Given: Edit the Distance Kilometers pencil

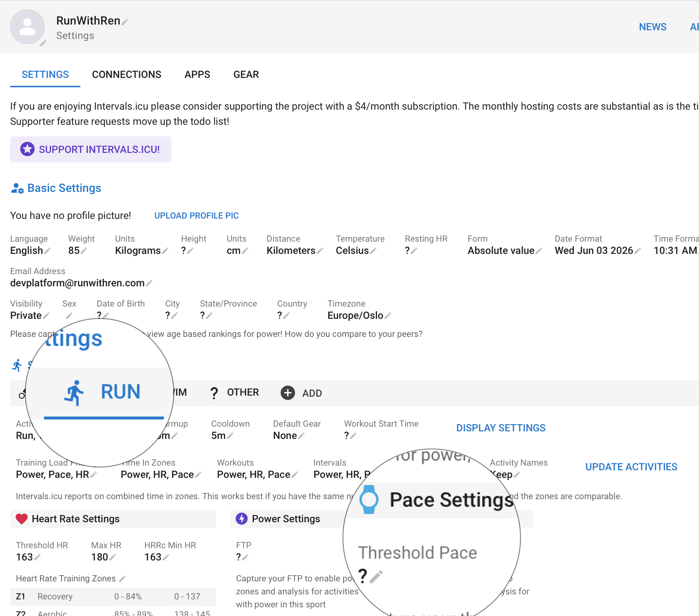Looking at the screenshot, I should coord(320,251).
